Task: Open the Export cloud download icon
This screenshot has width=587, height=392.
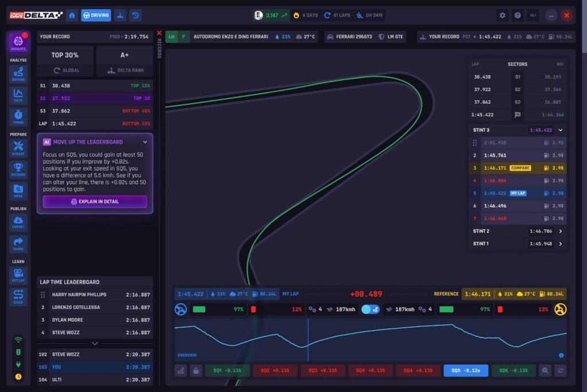Action: click(18, 223)
